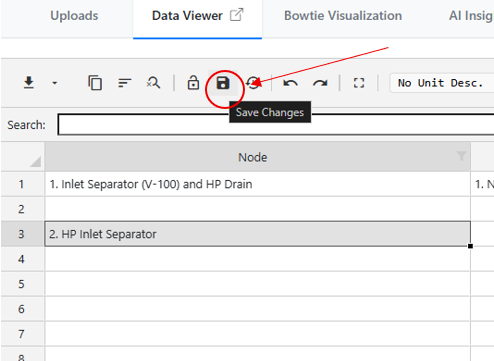Toggle the fullscreen icon

pos(359,83)
